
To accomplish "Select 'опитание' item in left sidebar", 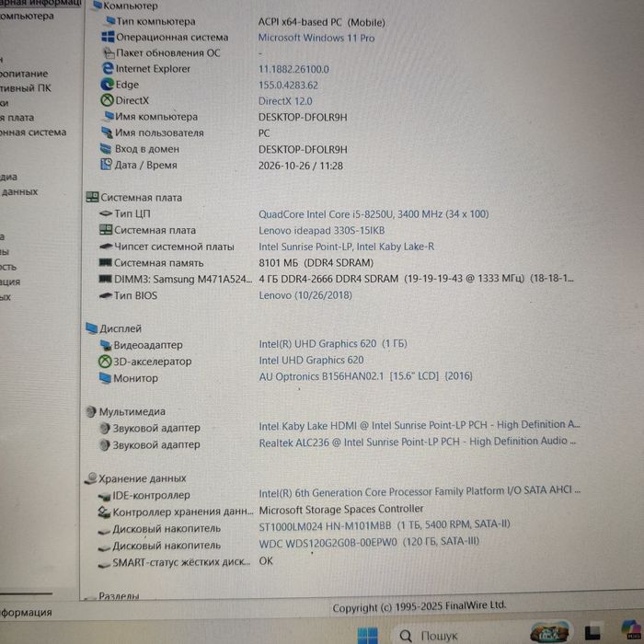I will (x=24, y=74).
